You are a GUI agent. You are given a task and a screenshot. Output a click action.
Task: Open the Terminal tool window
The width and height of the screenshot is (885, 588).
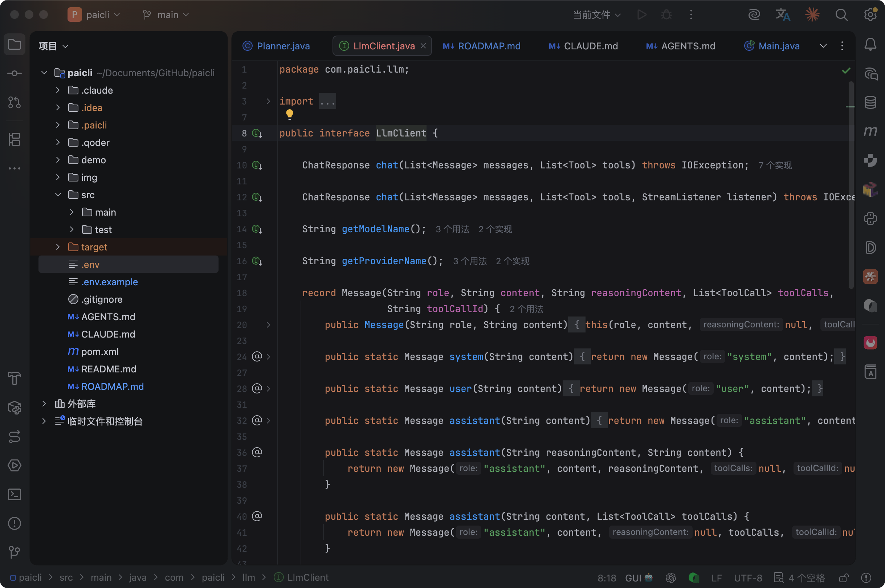[x=14, y=494]
